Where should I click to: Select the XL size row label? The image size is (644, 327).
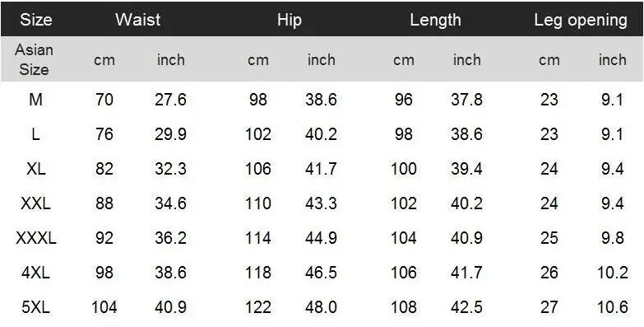[x=35, y=169]
